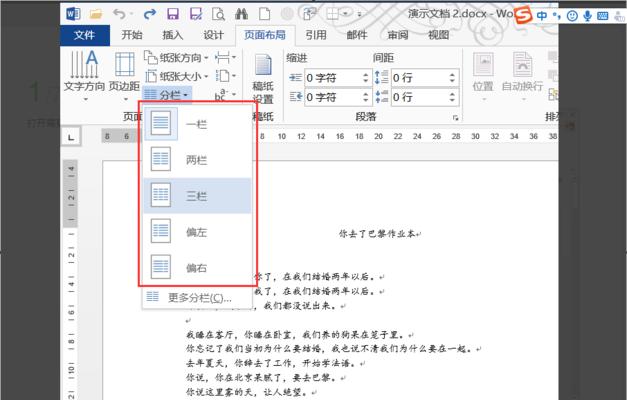The width and height of the screenshot is (627, 400).
Task: Open the 纸张大小 paper size dropdown
Action: [x=176, y=76]
